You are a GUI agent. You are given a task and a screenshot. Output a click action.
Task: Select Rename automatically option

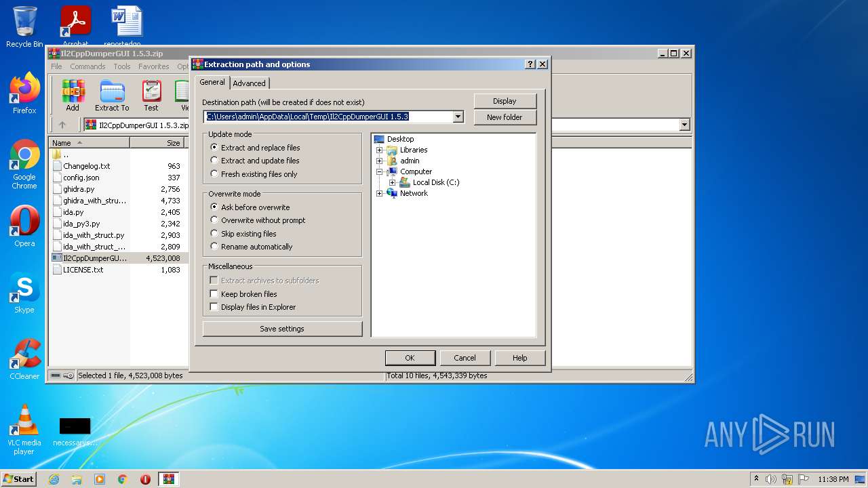point(252,247)
